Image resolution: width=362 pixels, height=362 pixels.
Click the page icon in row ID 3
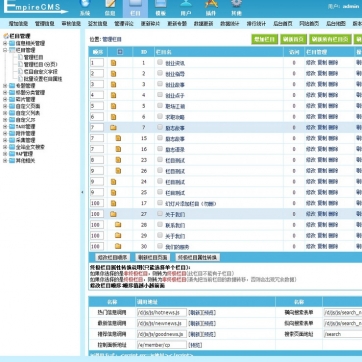point(113,84)
